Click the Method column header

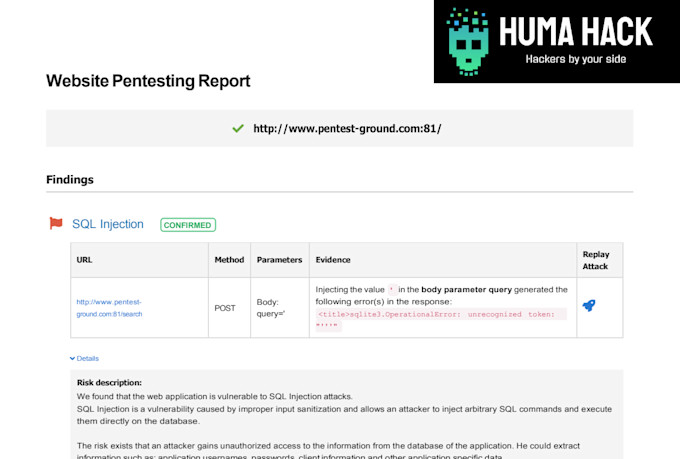[229, 260]
